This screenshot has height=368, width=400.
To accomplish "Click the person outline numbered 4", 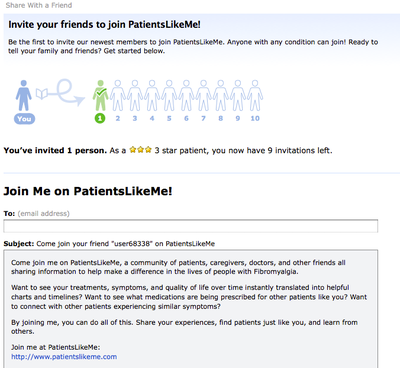I will click(x=152, y=95).
